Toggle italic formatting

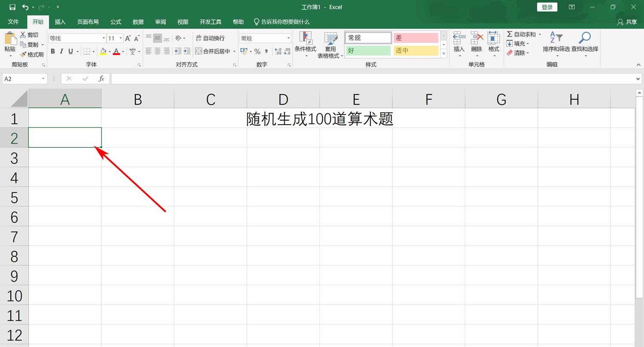click(x=61, y=52)
